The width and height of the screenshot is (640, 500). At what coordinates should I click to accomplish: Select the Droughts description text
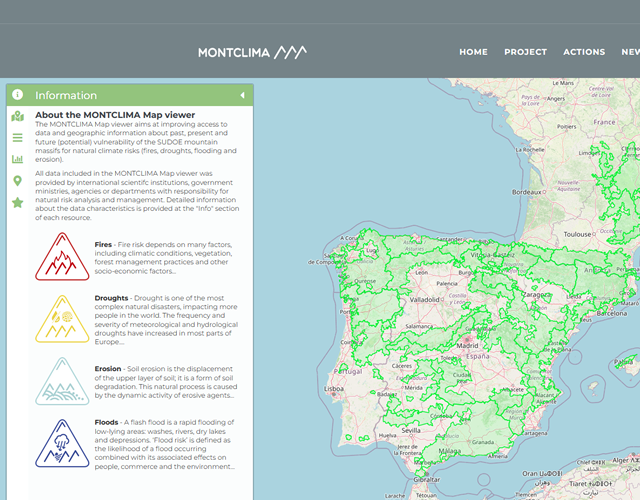[166, 320]
